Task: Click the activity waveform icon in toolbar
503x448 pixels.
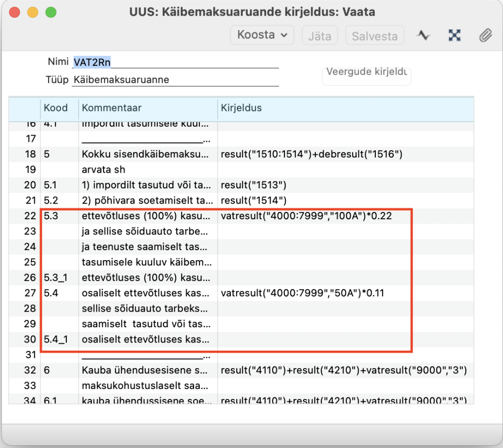Action: point(423,35)
